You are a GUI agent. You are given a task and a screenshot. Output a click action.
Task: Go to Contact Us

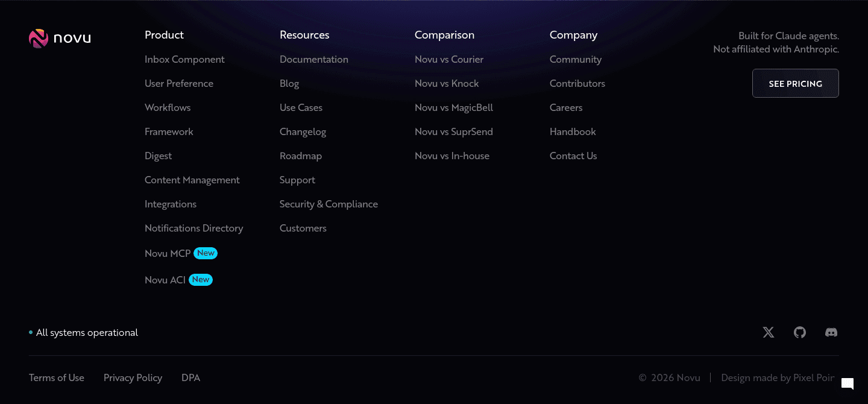573,156
